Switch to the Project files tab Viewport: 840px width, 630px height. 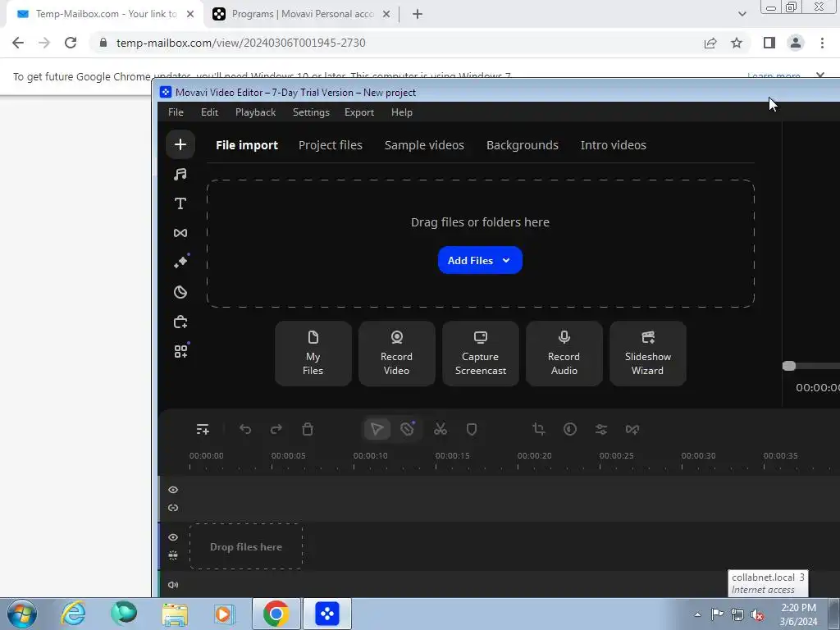click(x=331, y=145)
